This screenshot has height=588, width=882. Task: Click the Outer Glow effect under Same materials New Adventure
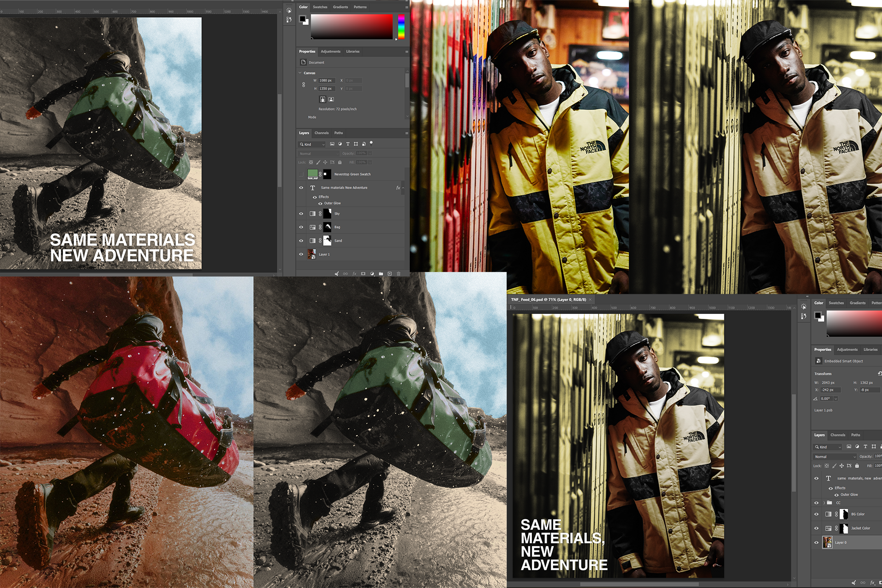(332, 203)
